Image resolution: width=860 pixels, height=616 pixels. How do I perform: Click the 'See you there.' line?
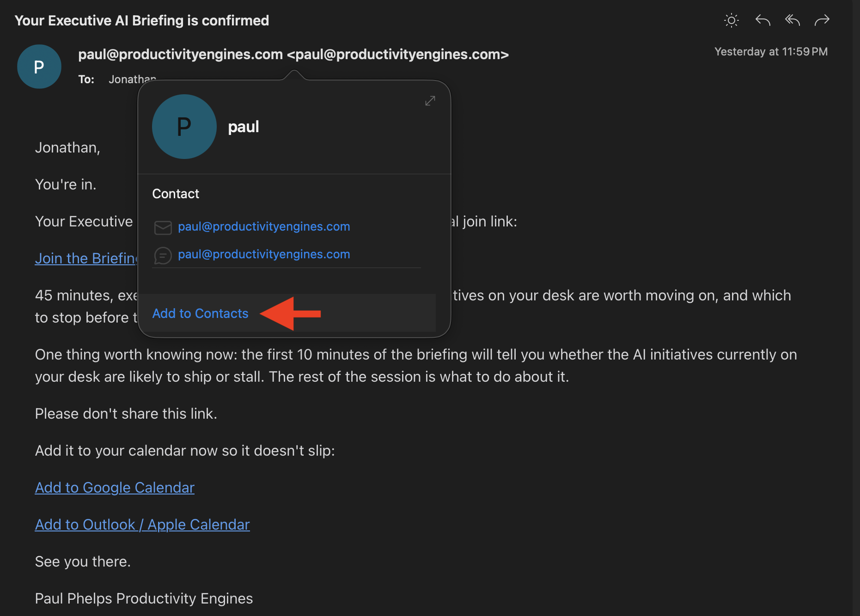pos(83,561)
